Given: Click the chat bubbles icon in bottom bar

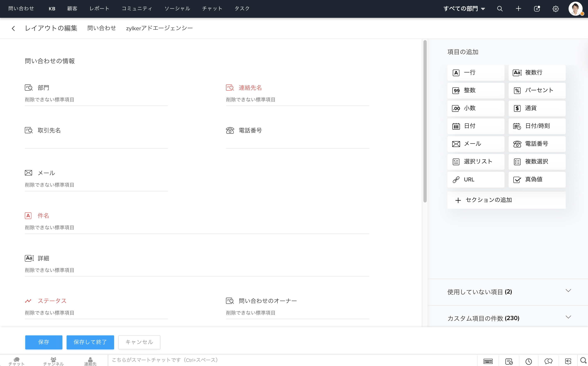Looking at the screenshot, I should (x=548, y=361).
